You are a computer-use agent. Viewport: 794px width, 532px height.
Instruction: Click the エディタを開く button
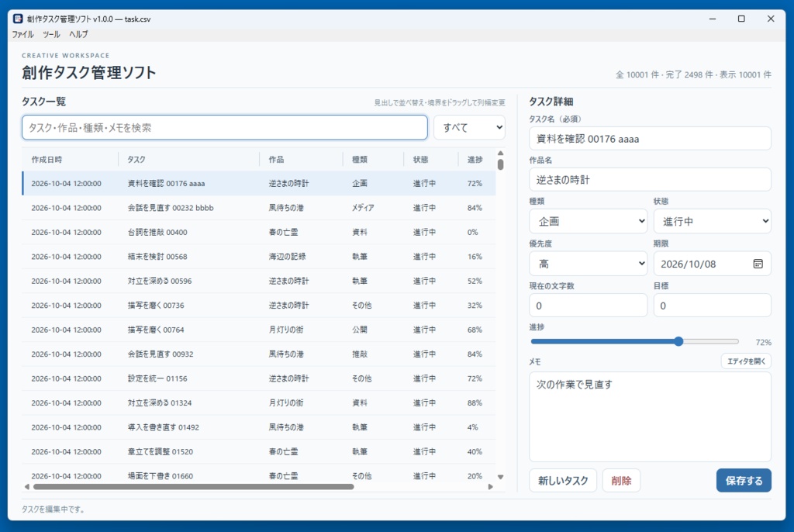click(746, 361)
